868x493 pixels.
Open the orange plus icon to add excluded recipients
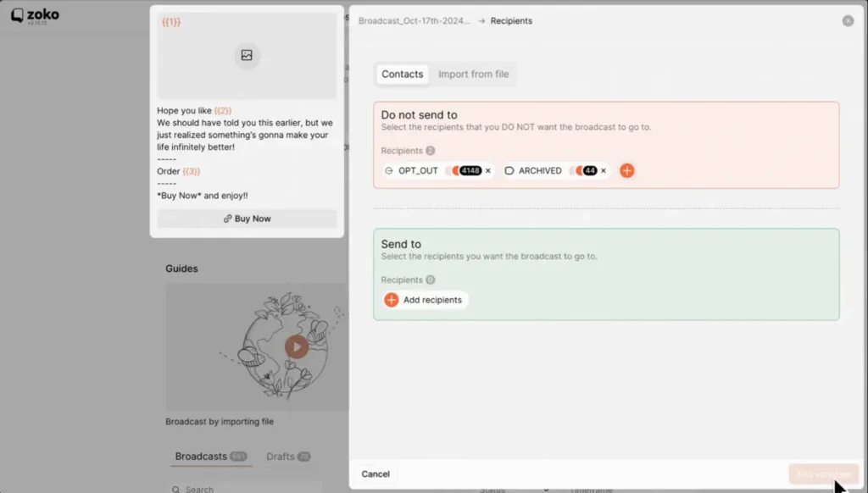point(627,170)
